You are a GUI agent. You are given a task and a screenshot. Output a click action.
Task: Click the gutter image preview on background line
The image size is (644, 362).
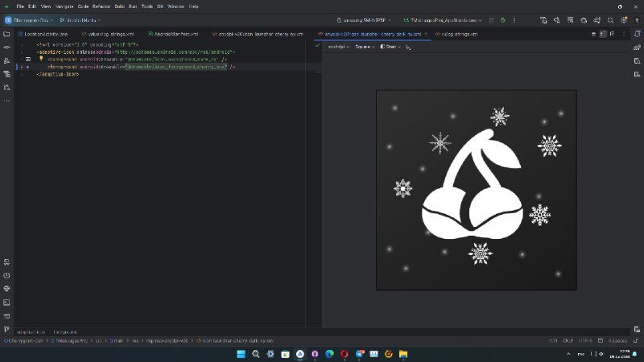coord(28,59)
